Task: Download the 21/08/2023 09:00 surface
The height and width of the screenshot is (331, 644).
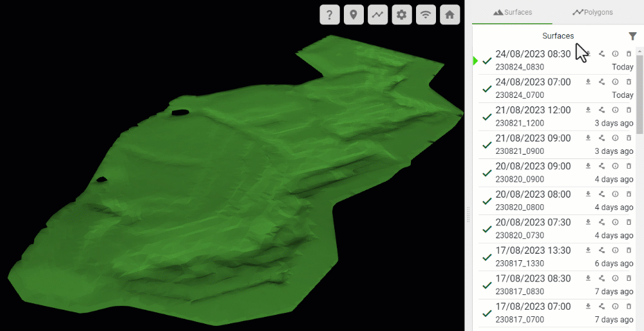Action: coord(588,138)
